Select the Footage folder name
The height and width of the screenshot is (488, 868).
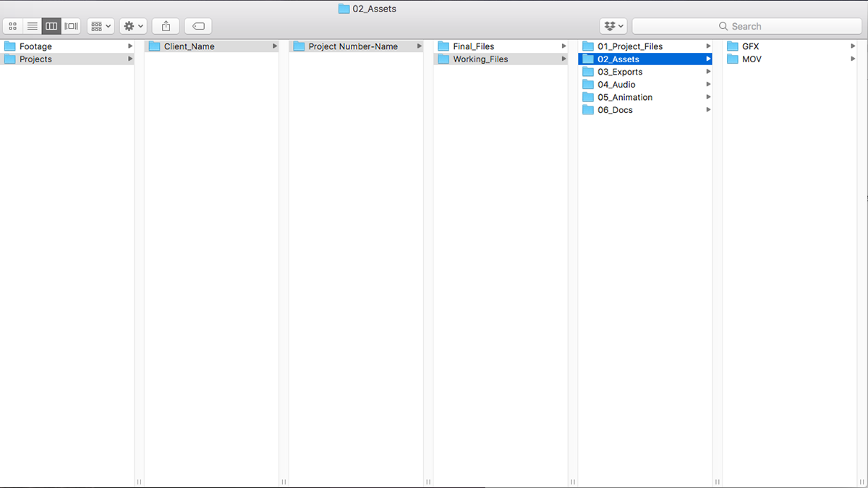35,46
